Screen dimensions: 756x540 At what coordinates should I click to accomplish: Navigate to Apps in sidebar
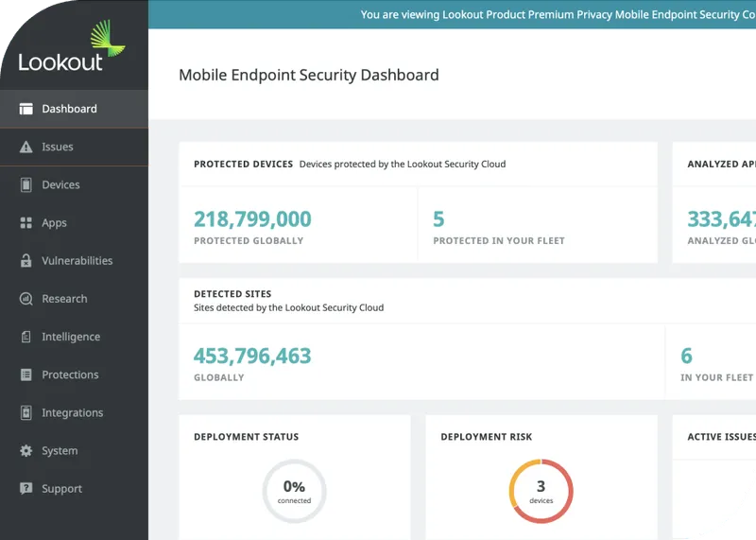[x=75, y=222]
